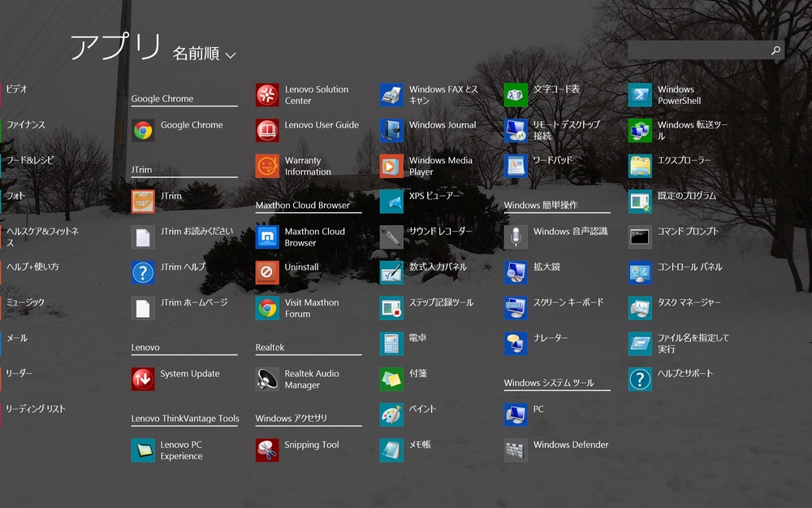Viewport: 812px width, 508px height.
Task: Open the Snipping Tool icon
Action: pyautogui.click(x=267, y=450)
